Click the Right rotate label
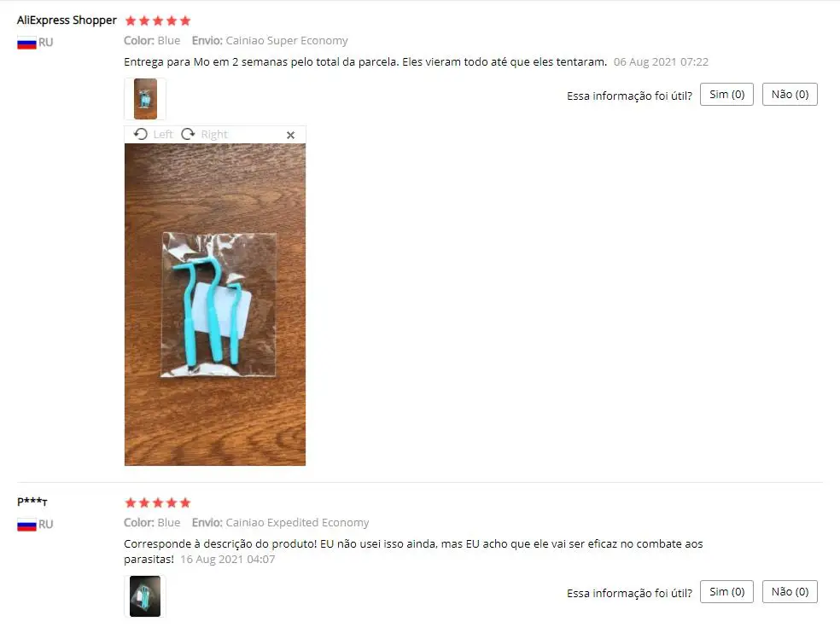This screenshot has width=840, height=633. click(214, 135)
